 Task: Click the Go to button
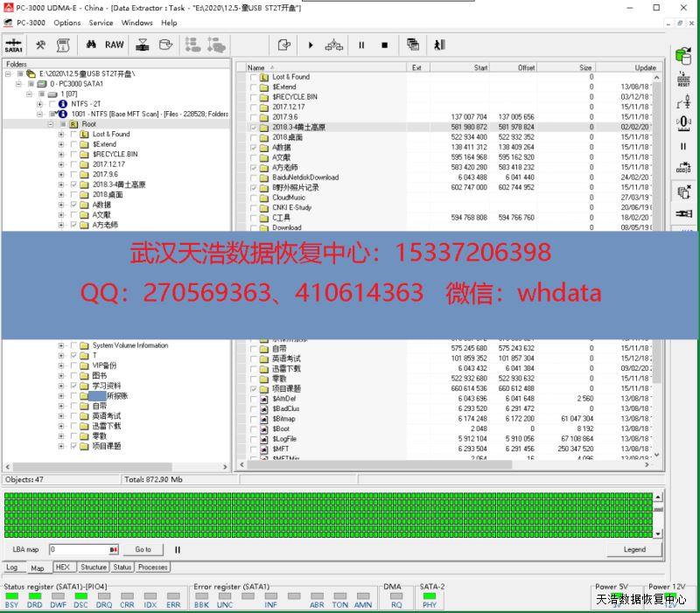click(x=143, y=550)
